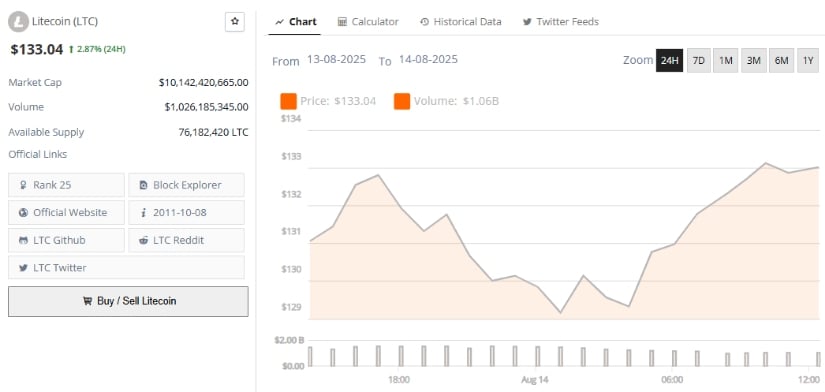This screenshot has width=825, height=392.
Task: Set zoom to 6M
Action: [x=781, y=61]
